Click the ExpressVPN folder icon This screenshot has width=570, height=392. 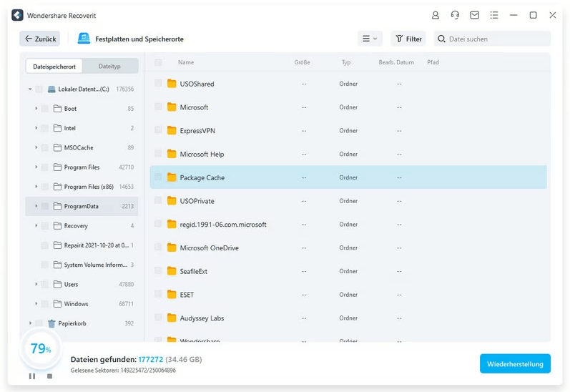pyautogui.click(x=172, y=130)
